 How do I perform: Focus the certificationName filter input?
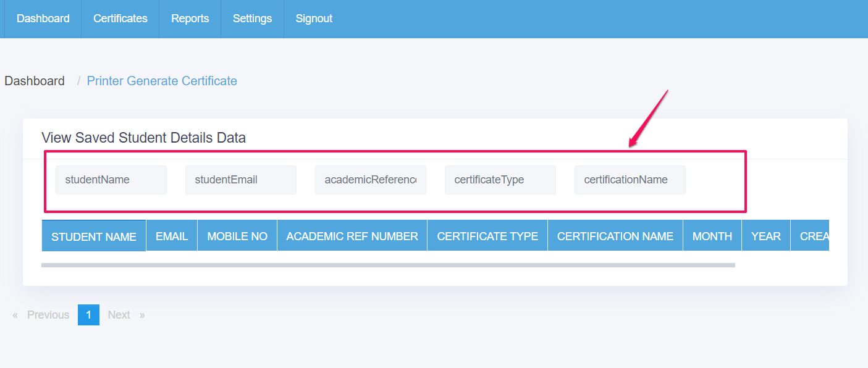click(x=630, y=180)
